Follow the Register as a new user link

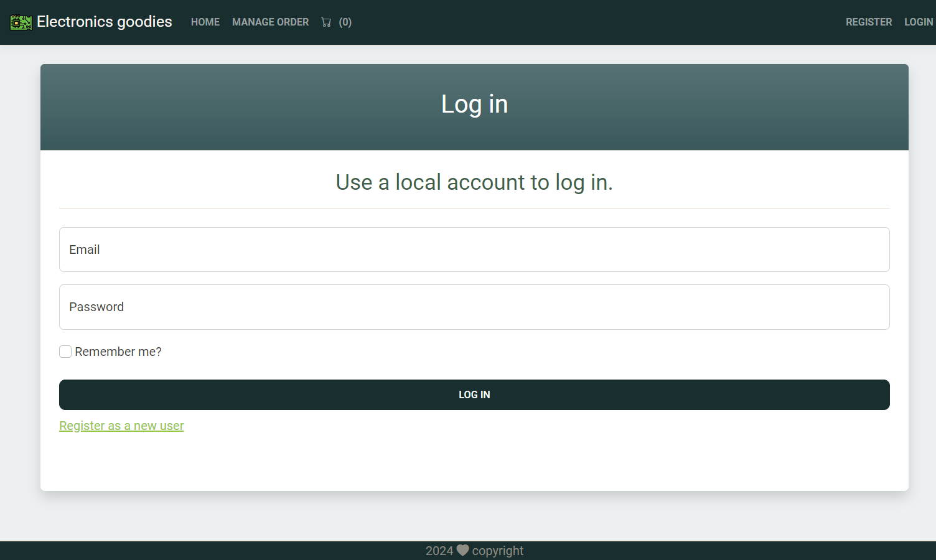pyautogui.click(x=121, y=426)
